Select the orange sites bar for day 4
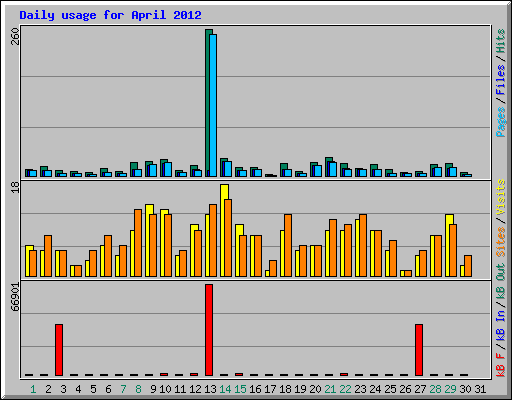The image size is (512, 400). 78,271
